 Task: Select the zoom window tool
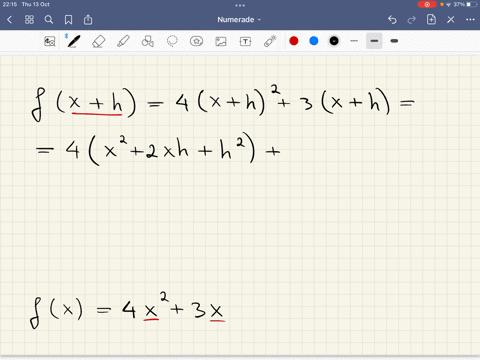50,41
